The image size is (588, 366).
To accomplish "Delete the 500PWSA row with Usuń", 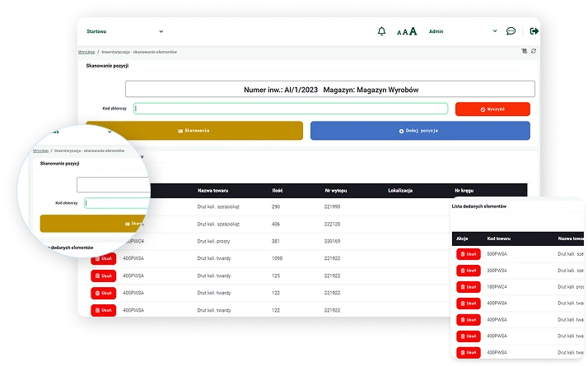I will (x=468, y=254).
